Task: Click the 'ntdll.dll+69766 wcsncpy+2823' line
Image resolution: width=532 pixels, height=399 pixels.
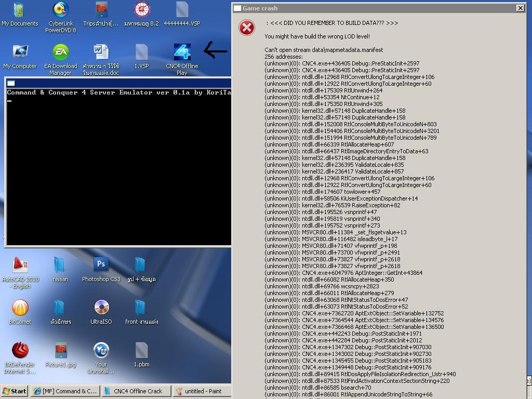Action: 322,286
